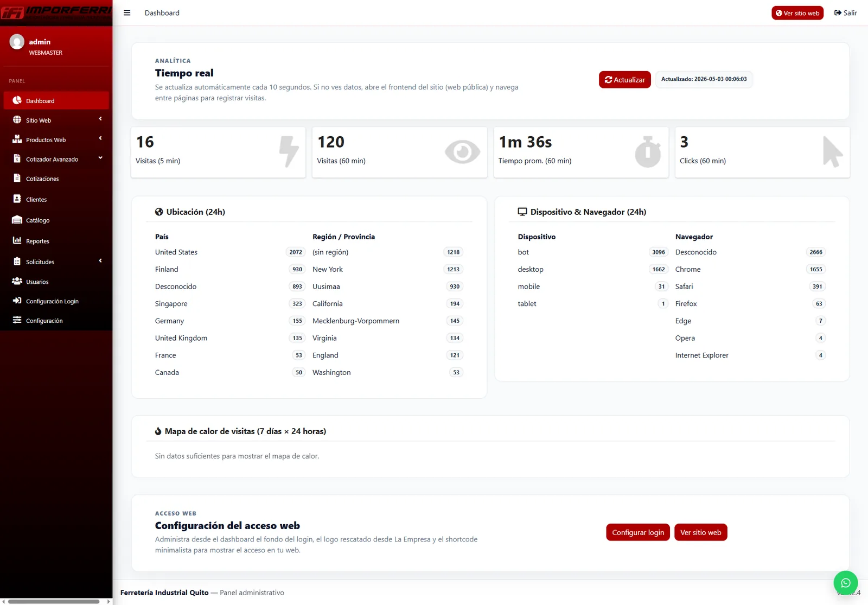The height and width of the screenshot is (605, 868).
Task: Click the Actualizado timestamp badge
Action: coord(704,79)
